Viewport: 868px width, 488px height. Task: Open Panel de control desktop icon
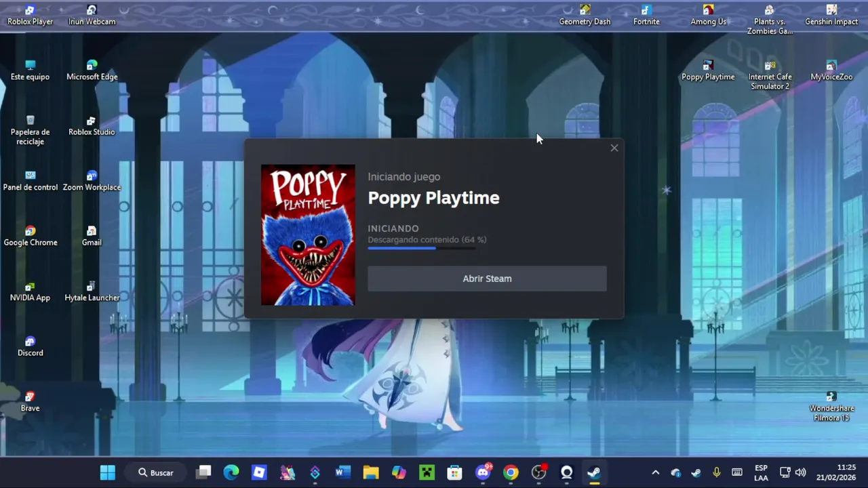click(x=30, y=181)
